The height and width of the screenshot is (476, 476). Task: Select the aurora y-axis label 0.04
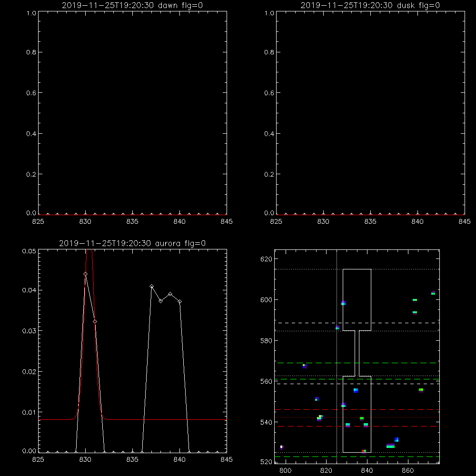[29, 290]
